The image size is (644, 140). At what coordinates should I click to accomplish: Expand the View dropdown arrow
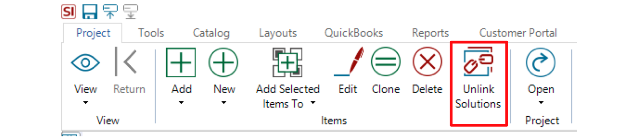(x=85, y=103)
